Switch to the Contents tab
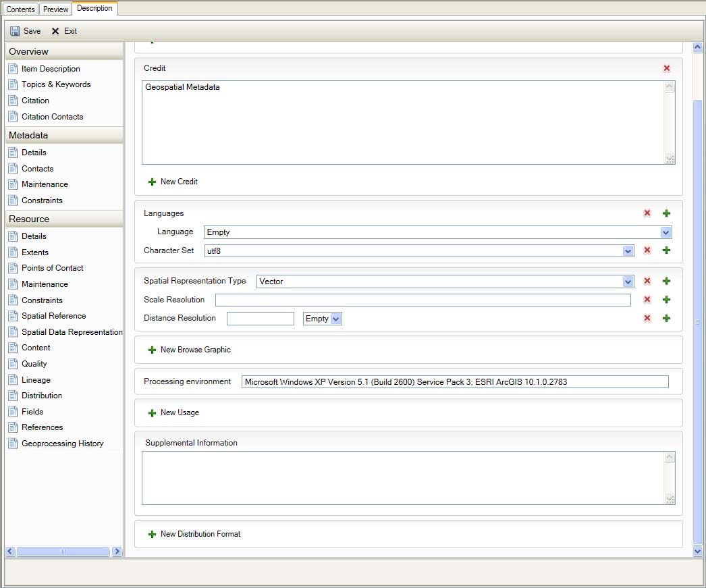This screenshot has height=588, width=706. coord(20,9)
